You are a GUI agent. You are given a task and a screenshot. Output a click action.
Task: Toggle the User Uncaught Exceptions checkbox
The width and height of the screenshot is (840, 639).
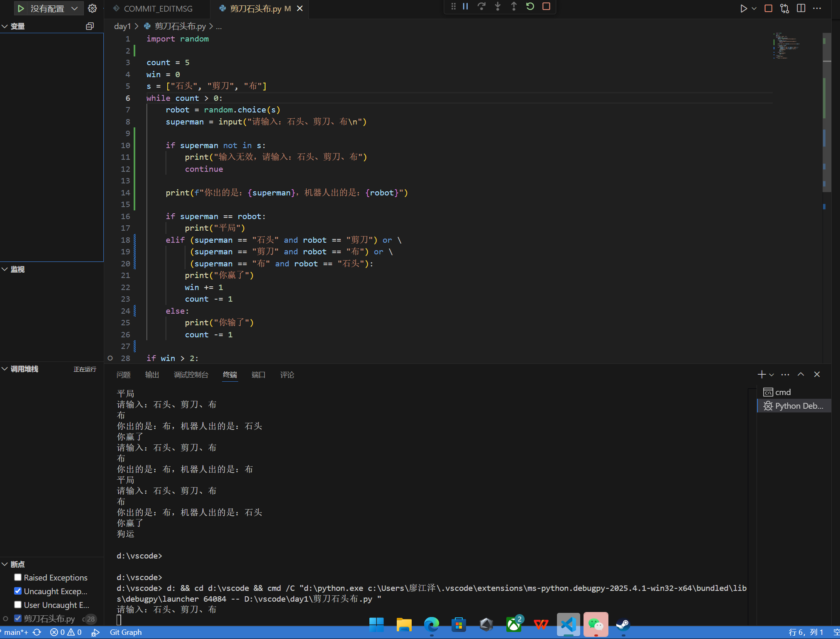tap(18, 605)
